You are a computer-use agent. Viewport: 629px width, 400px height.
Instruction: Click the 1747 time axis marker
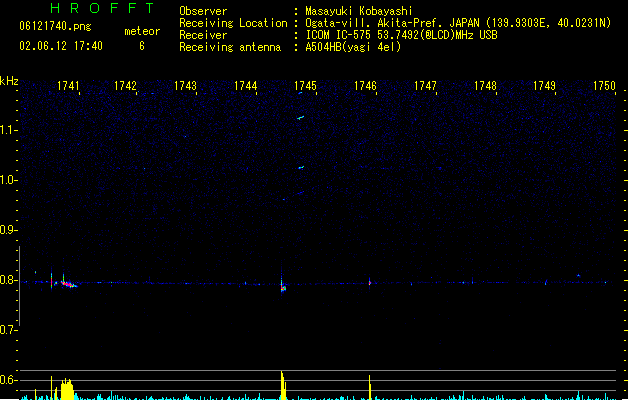click(425, 86)
